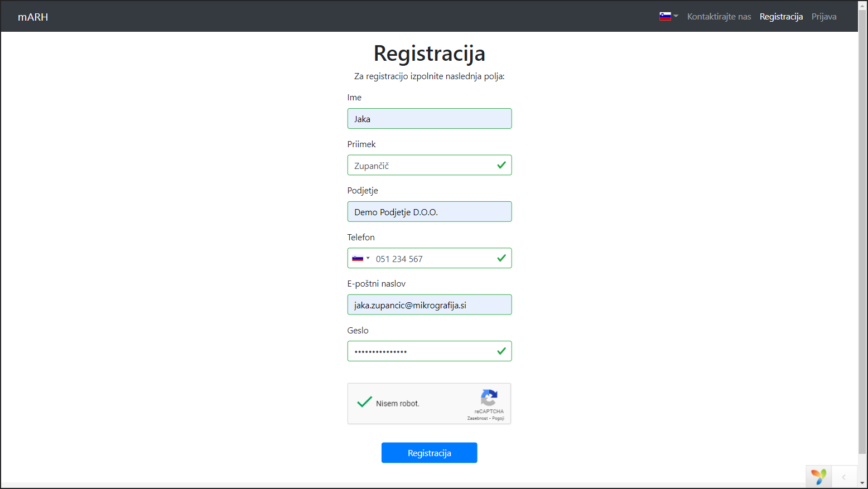Select the Registracija item in navbar
The width and height of the screenshot is (868, 489).
point(781,17)
